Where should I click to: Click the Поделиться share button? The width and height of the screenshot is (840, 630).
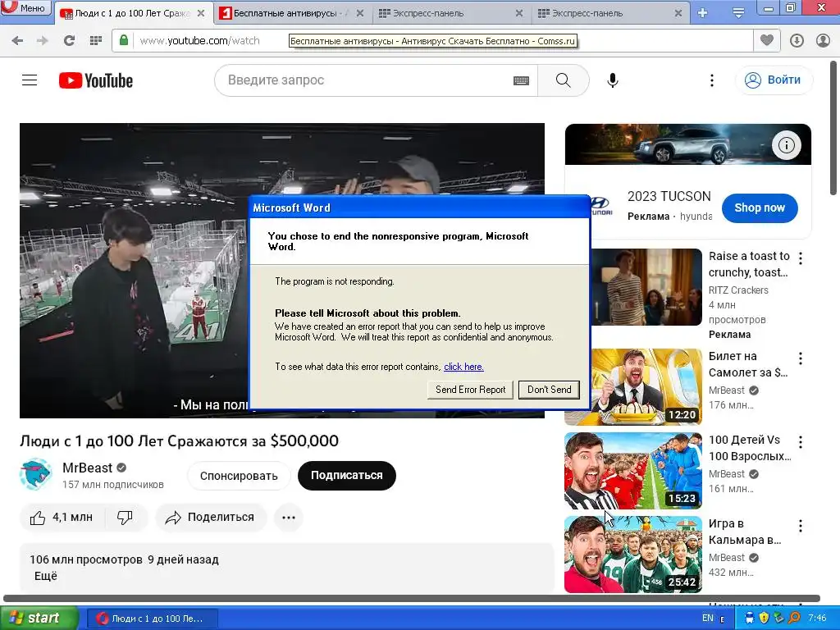click(x=211, y=518)
